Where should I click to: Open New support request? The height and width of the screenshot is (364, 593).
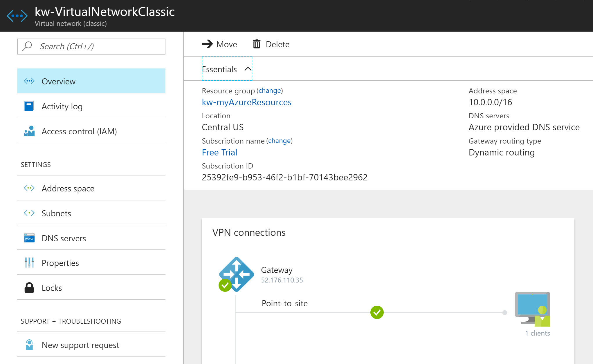tap(91, 345)
